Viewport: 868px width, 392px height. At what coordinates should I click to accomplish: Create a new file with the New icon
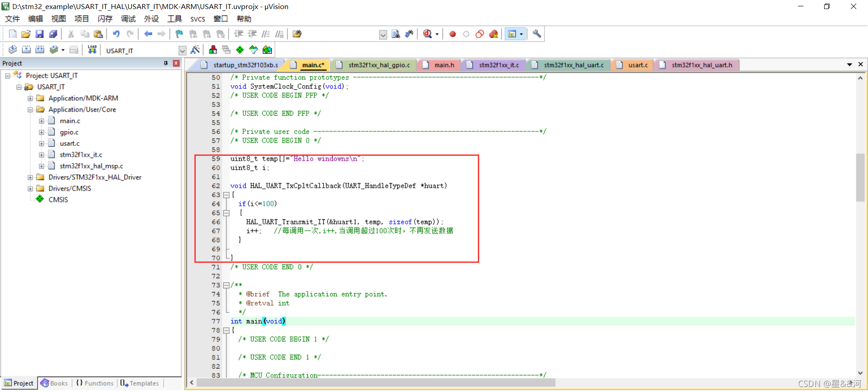coord(13,34)
